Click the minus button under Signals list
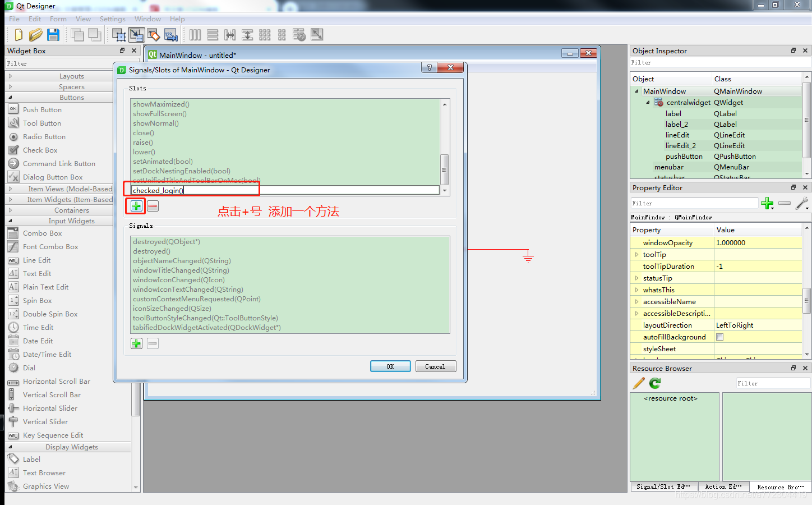Viewport: 812px width, 505px height. tap(153, 343)
